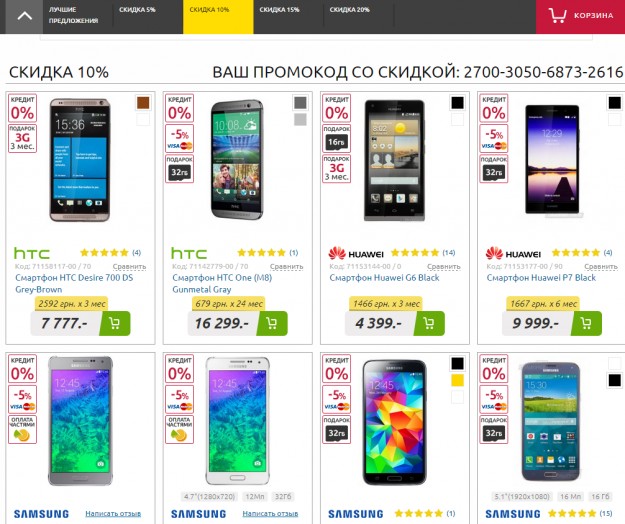Click the 16GB gift badge on Huawei G6
This screenshot has width=625, height=524.
pos(336,138)
